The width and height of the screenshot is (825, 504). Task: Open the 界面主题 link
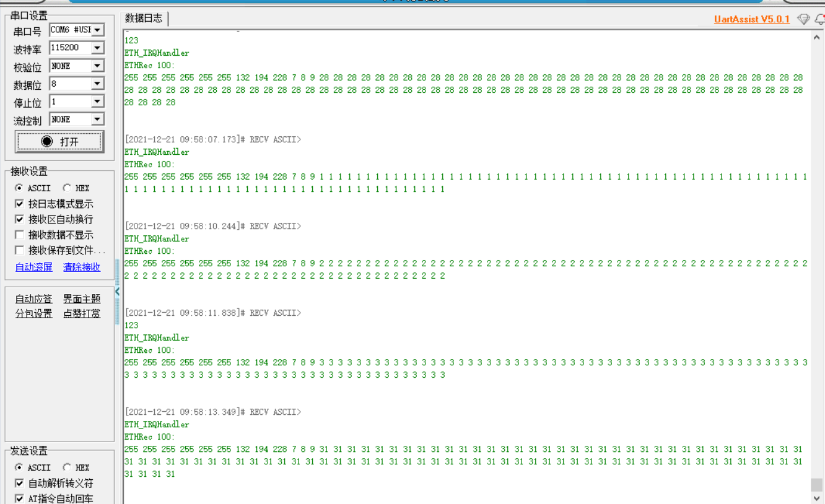(82, 299)
